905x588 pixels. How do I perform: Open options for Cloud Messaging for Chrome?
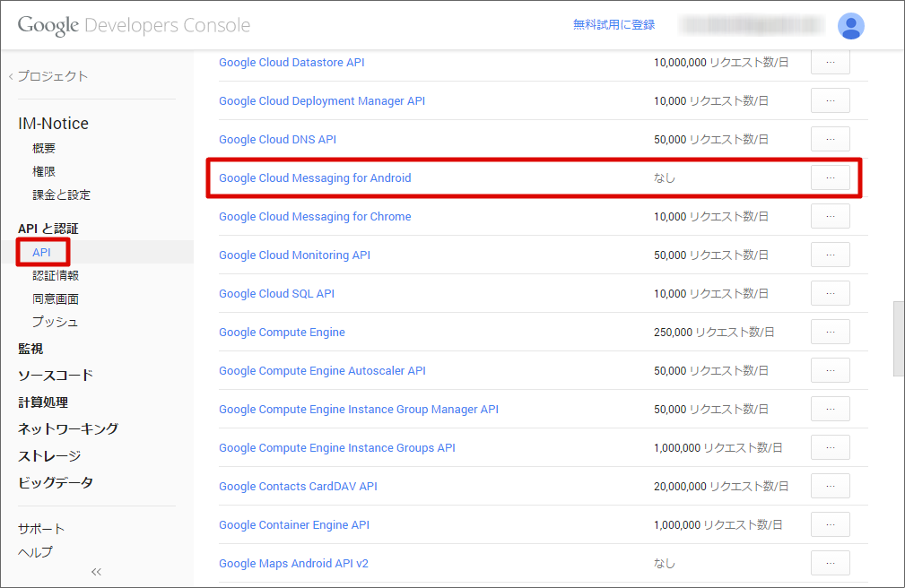(x=830, y=216)
